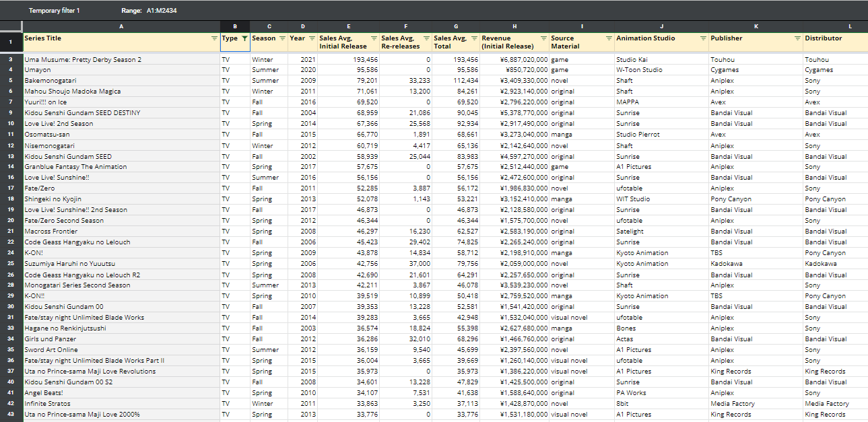The width and height of the screenshot is (868, 422).
Task: Select revenue cell ¥850,720,000
Action: [514, 70]
